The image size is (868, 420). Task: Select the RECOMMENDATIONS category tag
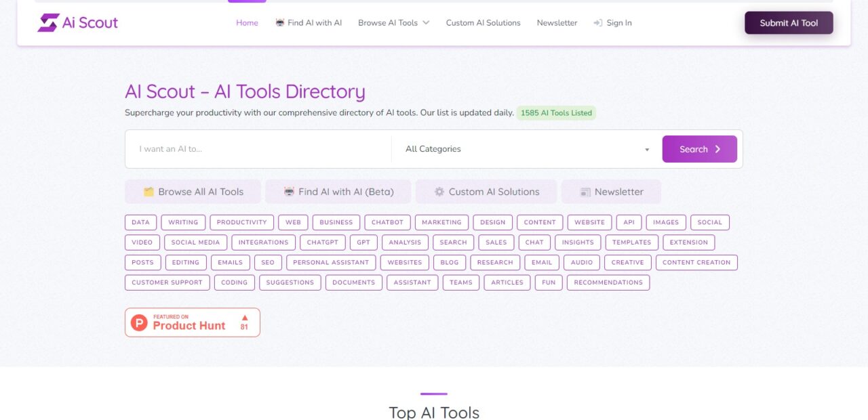point(608,282)
